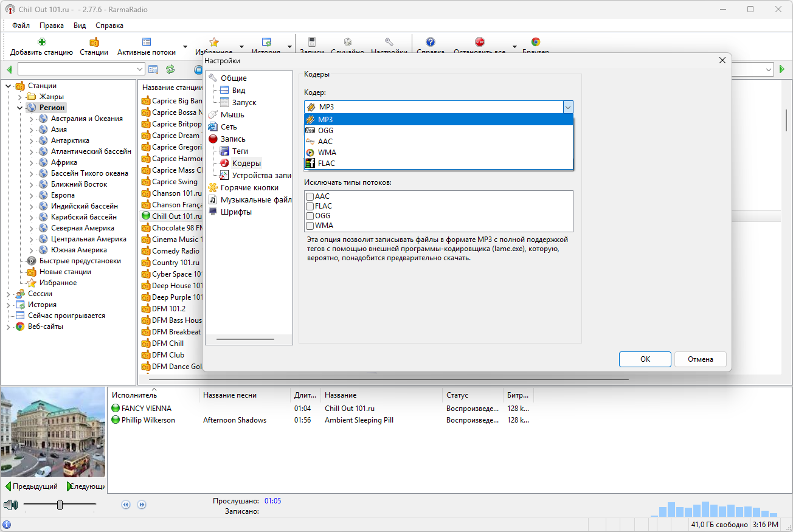Viewport: 793px width, 532px height.
Task: Expand the Сессии tree node
Action: [9, 294]
